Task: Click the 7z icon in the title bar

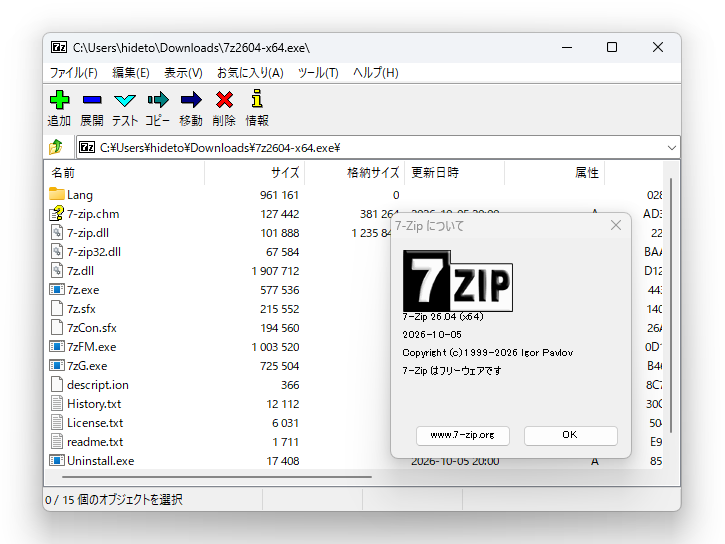Action: click(59, 47)
